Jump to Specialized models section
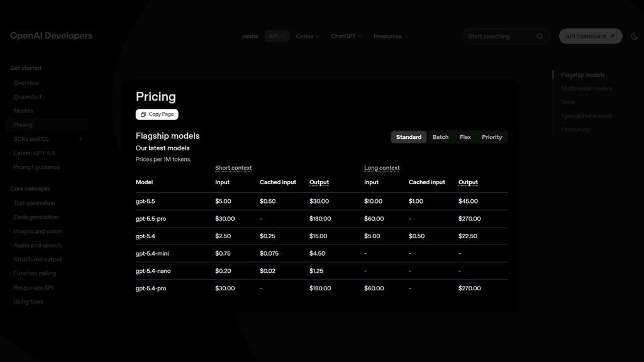The image size is (644, 362). click(587, 116)
